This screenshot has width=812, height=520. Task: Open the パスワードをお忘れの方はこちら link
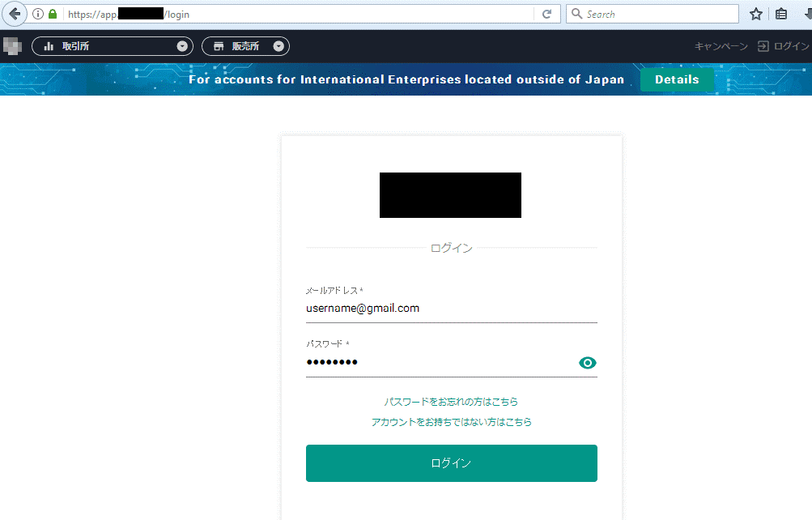coord(451,402)
